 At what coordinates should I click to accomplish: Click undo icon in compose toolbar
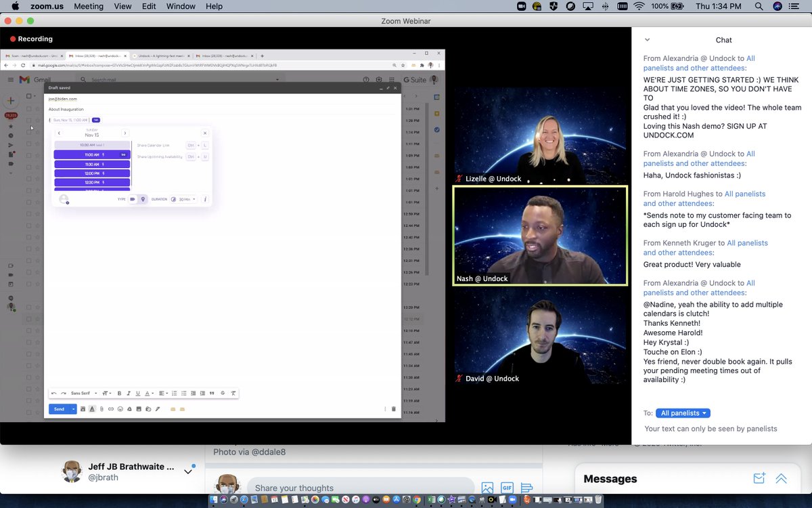[x=54, y=394]
